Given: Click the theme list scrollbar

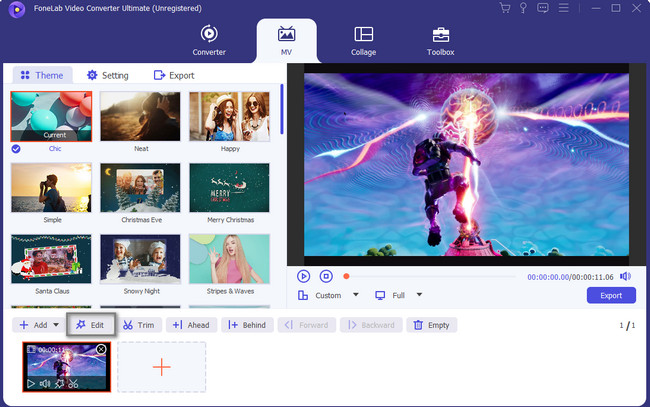Looking at the screenshot, I should (282, 109).
